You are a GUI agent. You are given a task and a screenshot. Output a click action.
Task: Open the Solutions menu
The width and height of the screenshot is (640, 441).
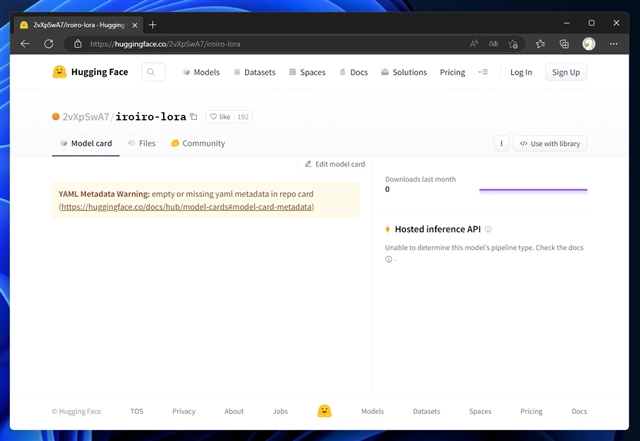point(404,72)
